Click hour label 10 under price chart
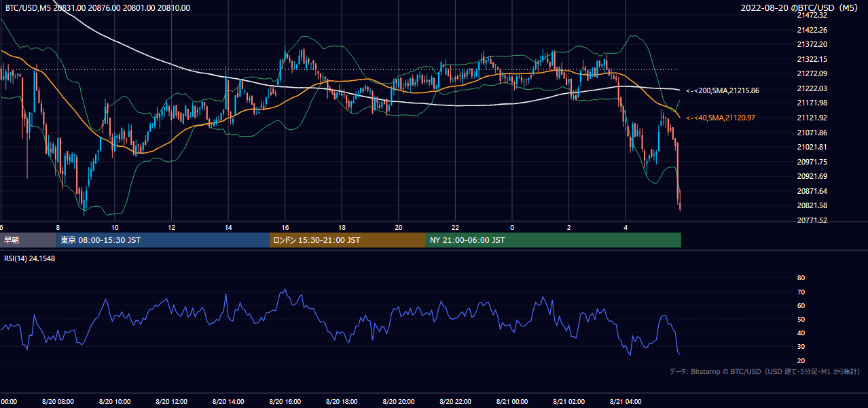 pos(115,227)
